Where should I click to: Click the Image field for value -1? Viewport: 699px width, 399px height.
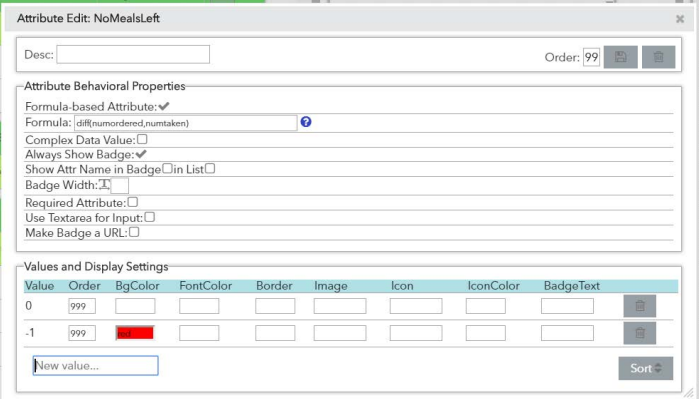click(340, 333)
